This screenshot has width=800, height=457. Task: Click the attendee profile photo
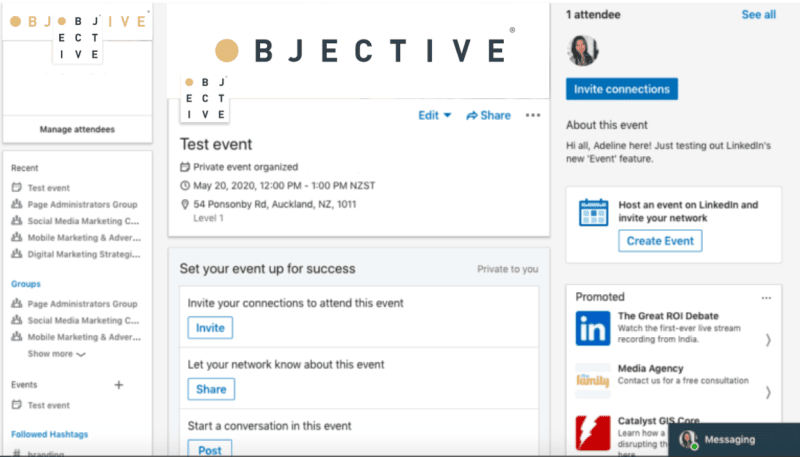(x=582, y=50)
